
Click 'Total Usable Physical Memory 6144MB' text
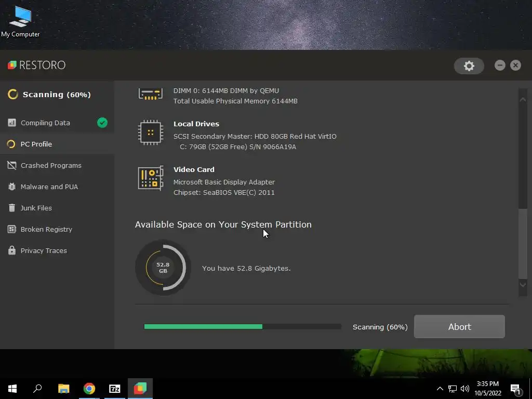(235, 101)
